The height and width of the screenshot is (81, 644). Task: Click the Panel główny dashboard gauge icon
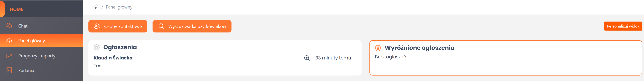(9, 41)
